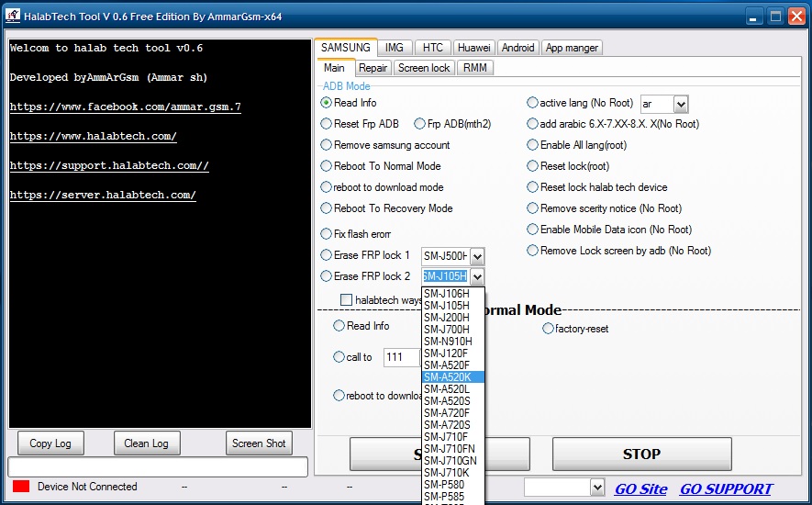Open the support.halabtech.com link in log
This screenshot has width=812, height=505.
pos(109,166)
